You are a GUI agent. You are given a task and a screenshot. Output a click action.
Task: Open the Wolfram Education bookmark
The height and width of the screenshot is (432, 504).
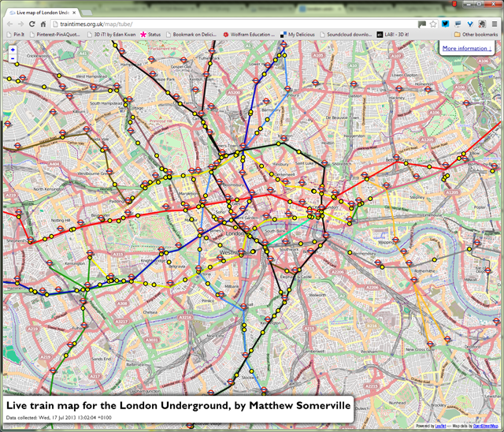point(249,35)
